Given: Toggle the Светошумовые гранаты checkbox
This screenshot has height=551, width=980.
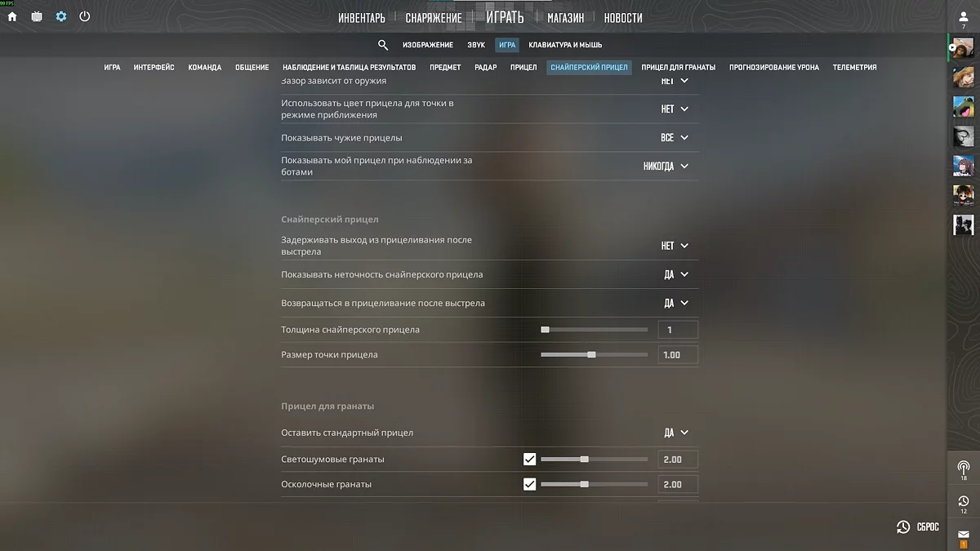Looking at the screenshot, I should pyautogui.click(x=530, y=460).
